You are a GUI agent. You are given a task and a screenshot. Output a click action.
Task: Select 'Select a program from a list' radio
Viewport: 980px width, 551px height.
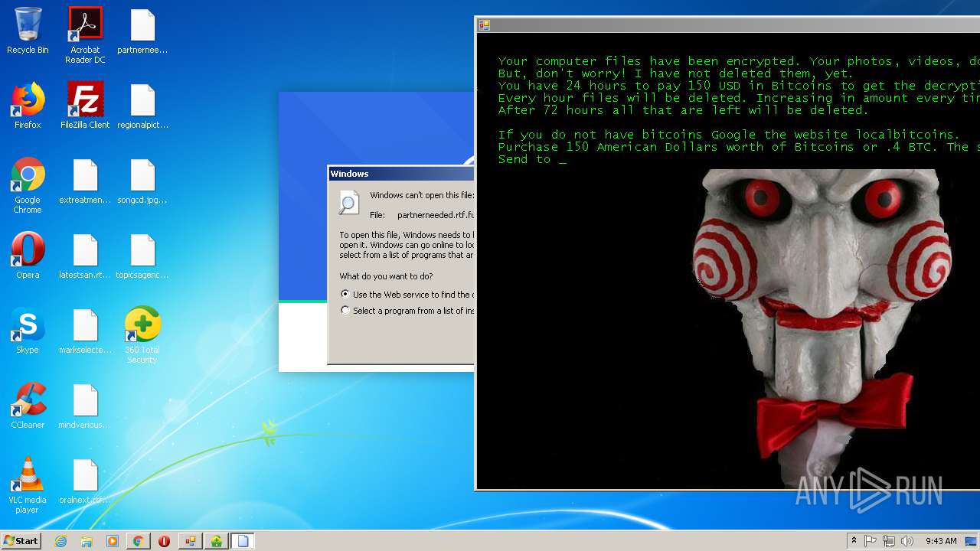tap(345, 310)
